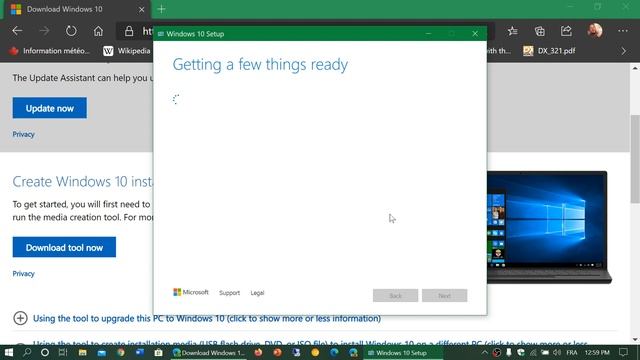Open the Edge settings ellipsis menu

pyautogui.click(x=623, y=31)
